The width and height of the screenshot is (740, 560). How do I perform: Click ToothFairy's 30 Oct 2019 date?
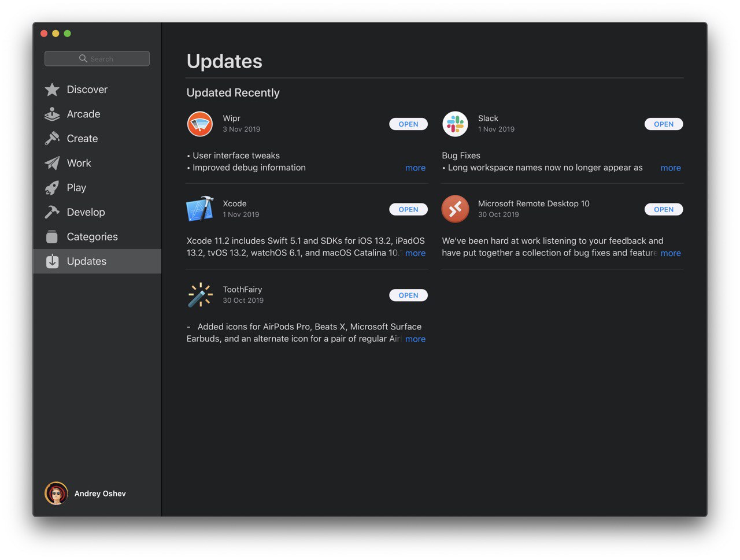[243, 301]
